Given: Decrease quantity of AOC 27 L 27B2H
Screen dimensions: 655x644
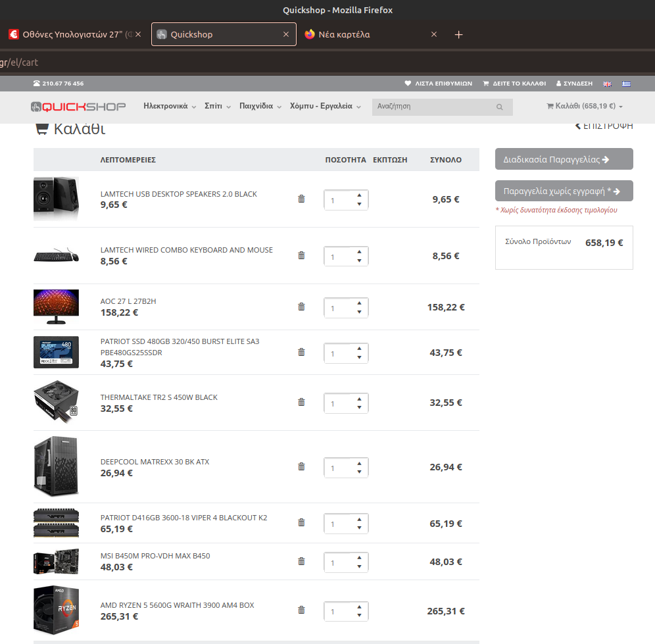Looking at the screenshot, I should [359, 312].
